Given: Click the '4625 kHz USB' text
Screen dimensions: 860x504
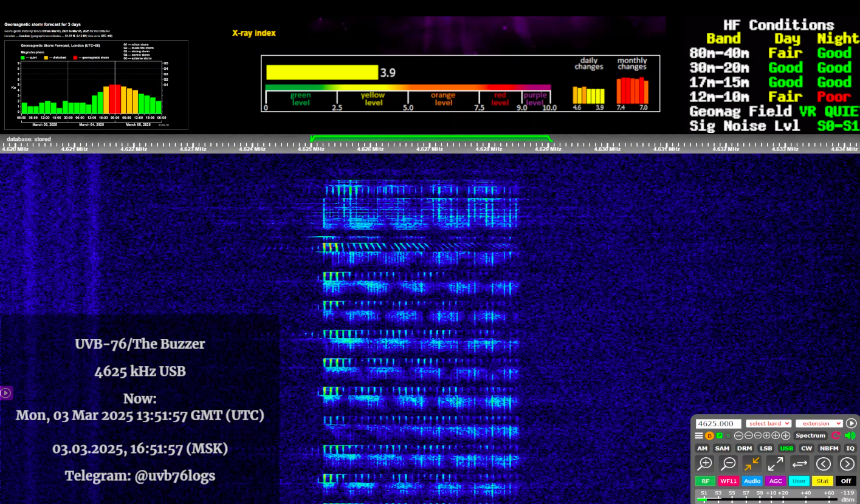Looking at the screenshot, I should pyautogui.click(x=140, y=371).
